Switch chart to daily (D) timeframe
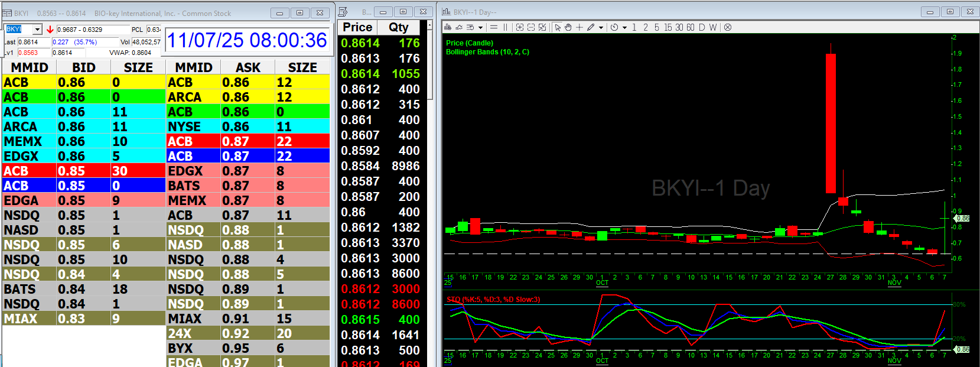 pyautogui.click(x=702, y=27)
